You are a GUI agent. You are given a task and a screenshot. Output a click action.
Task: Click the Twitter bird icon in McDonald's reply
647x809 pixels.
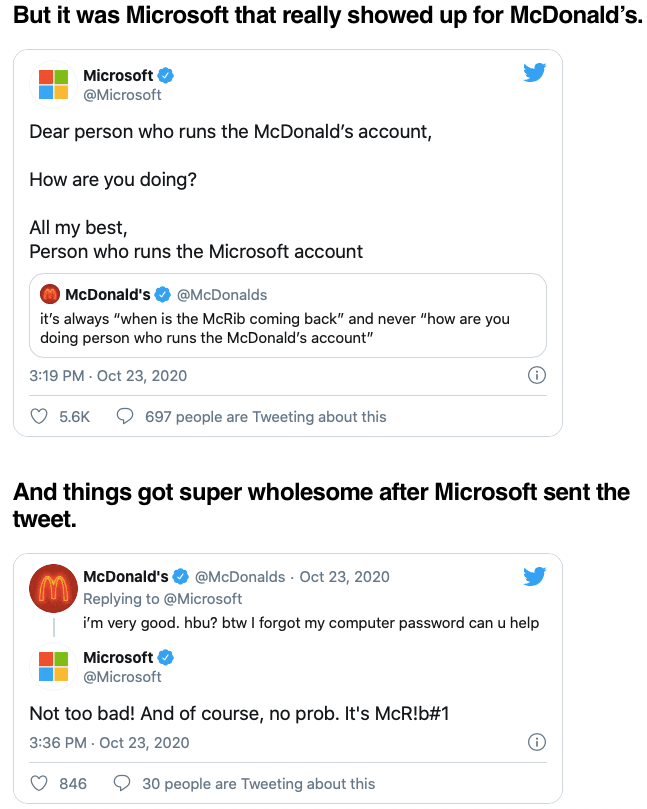click(535, 576)
